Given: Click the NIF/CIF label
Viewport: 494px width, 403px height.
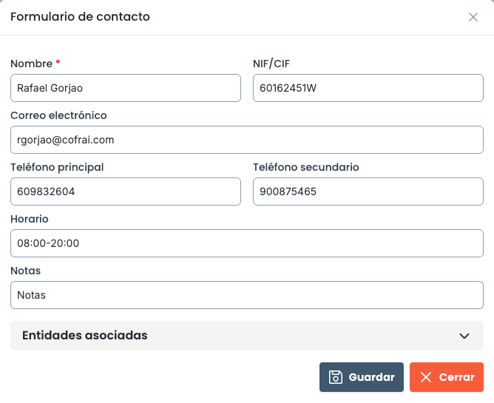Looking at the screenshot, I should 271,63.
